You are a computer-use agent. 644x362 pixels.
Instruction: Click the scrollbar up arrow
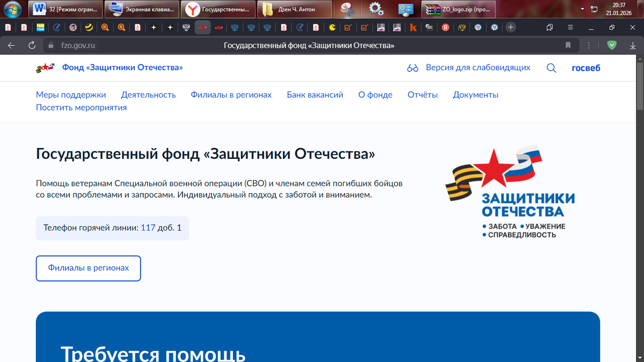coord(639,58)
